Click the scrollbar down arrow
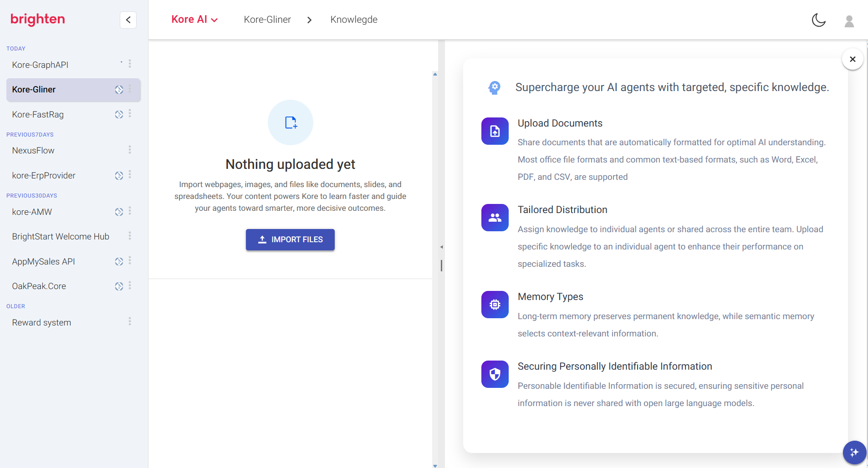 [435, 466]
